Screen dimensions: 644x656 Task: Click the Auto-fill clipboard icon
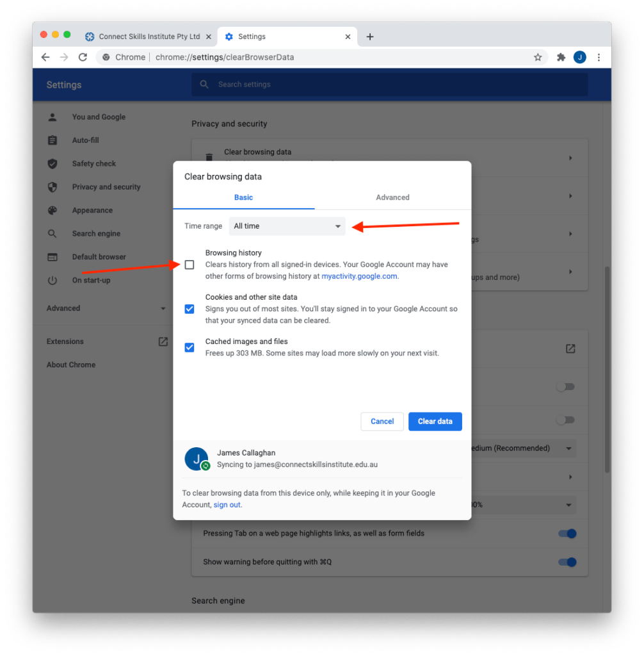(x=52, y=140)
